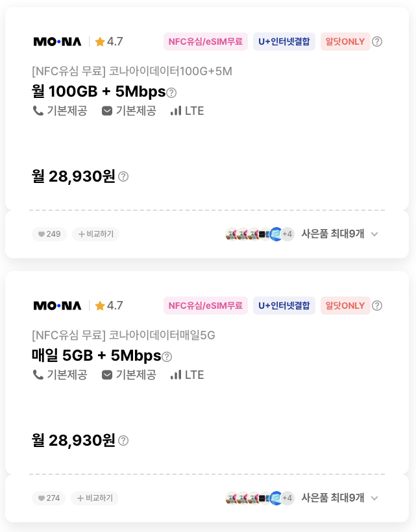
Task: Click the +4 gift count on second plan
Action: [288, 498]
